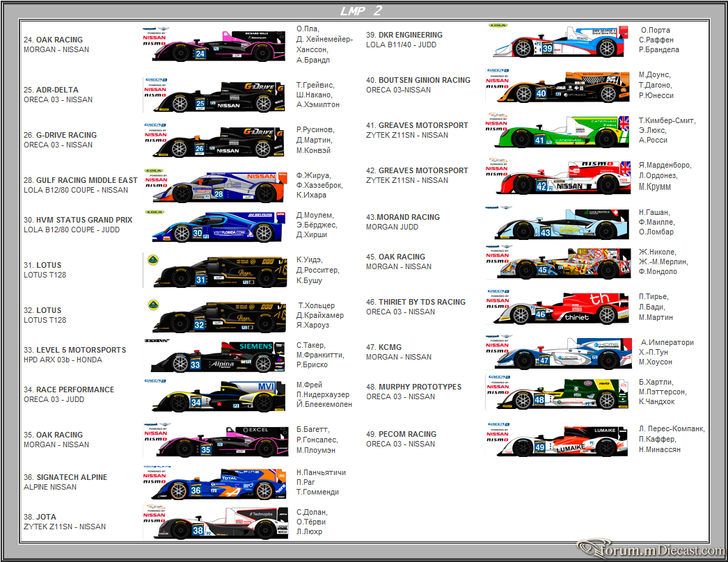
Task: Click the '49. PECOM RACING' label
Action: tap(401, 435)
